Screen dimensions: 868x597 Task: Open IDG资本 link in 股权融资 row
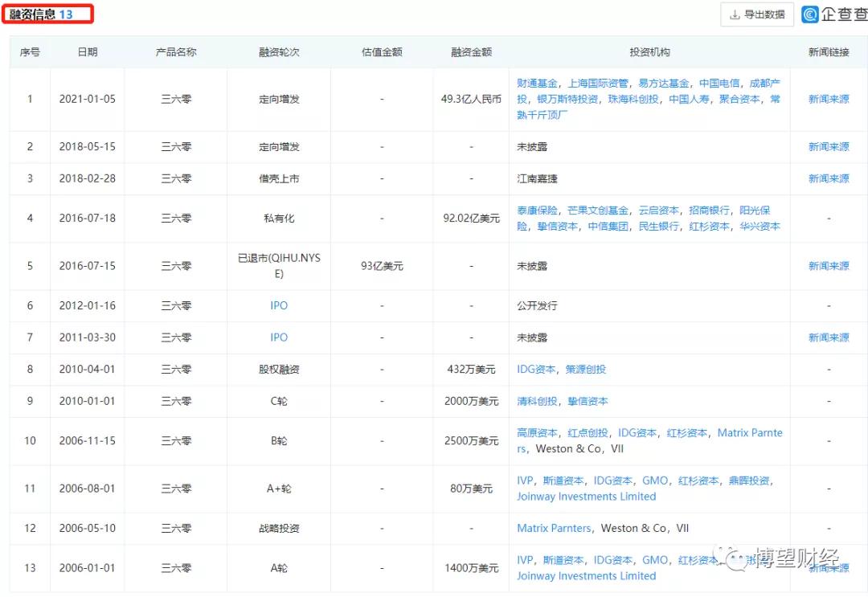tap(536, 369)
